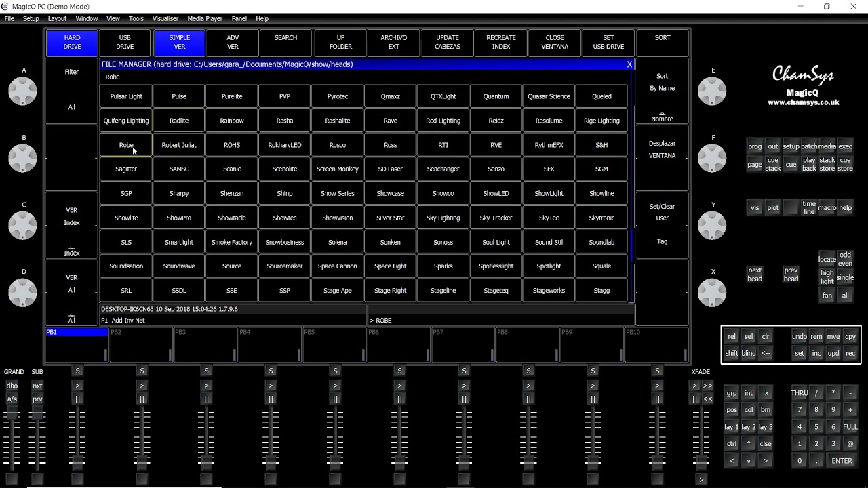Click the UPDATE CABEZAS button
Image resolution: width=868 pixels, height=488 pixels.
(448, 43)
